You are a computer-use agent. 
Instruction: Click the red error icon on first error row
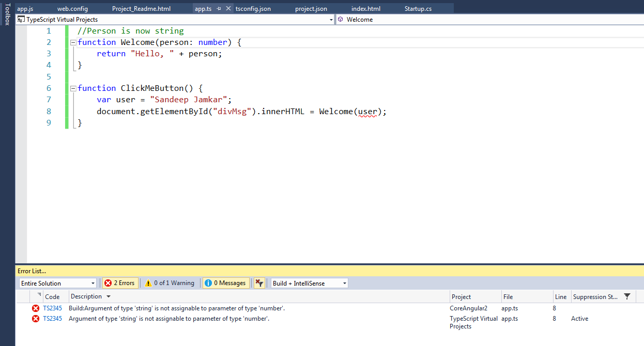click(x=36, y=308)
